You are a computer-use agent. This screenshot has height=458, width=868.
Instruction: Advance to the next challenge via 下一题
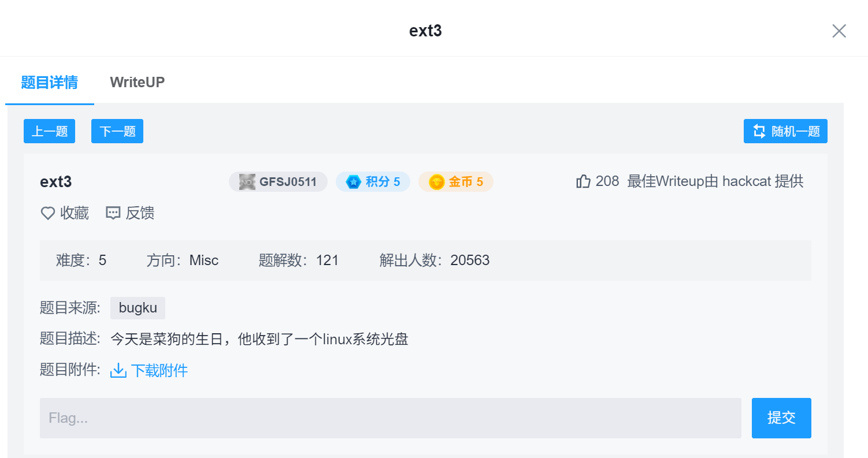point(117,131)
